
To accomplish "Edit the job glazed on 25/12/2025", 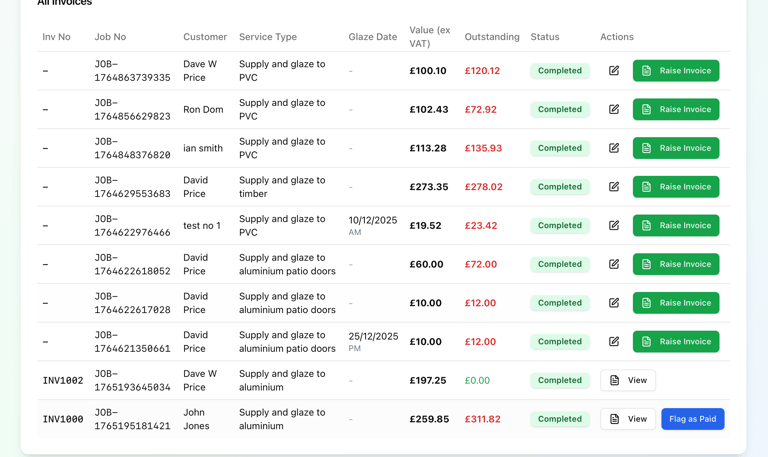I will 614,342.
